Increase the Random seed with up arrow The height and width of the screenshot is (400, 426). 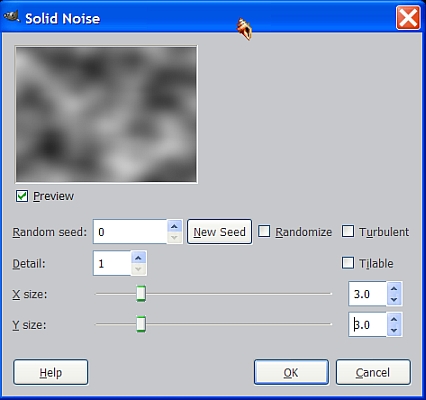coord(174,226)
